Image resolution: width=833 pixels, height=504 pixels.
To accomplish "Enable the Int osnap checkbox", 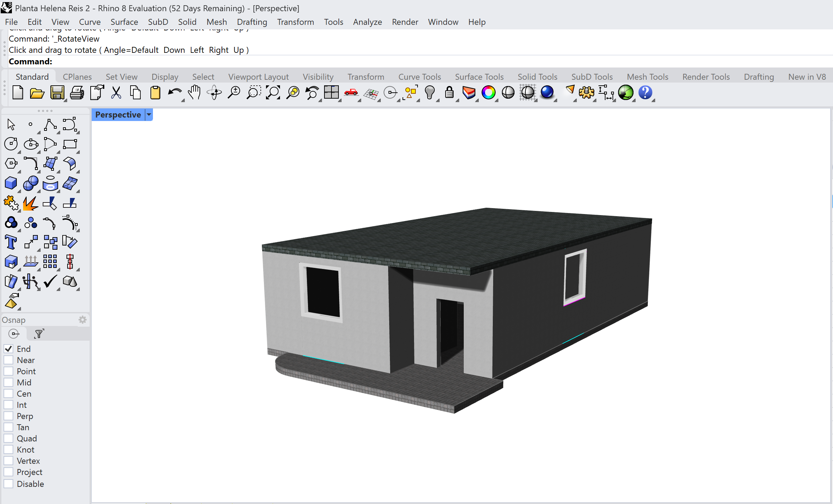I will coord(9,405).
